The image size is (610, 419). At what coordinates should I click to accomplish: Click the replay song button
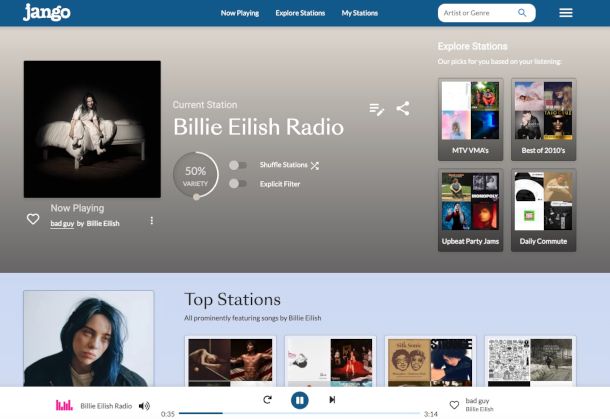267,400
